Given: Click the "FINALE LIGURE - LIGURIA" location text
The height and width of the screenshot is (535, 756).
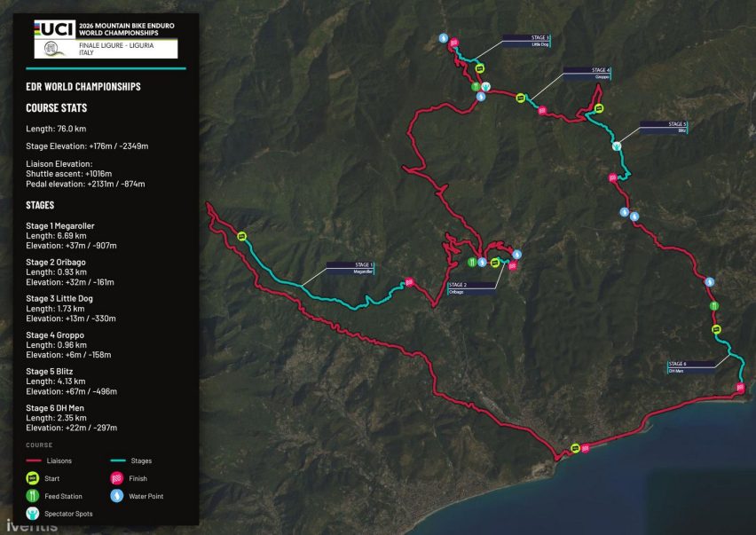Looking at the screenshot, I should pyautogui.click(x=116, y=45).
